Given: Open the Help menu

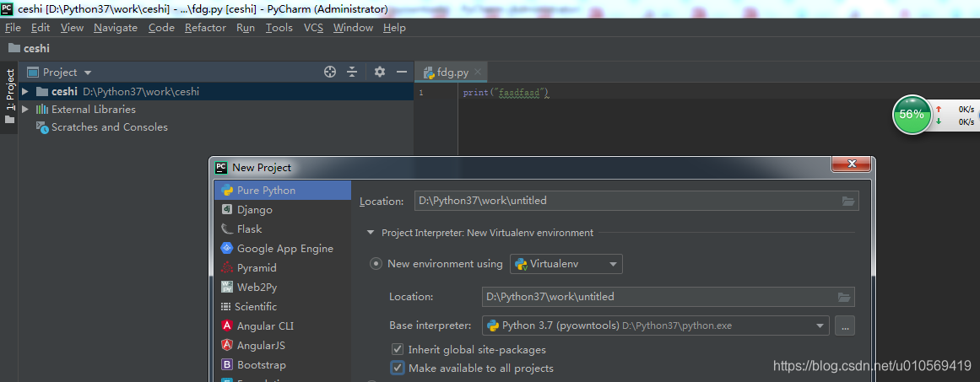Looking at the screenshot, I should [394, 28].
